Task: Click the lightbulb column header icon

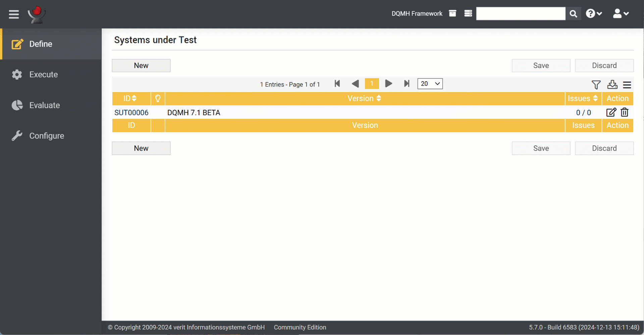Action: (x=158, y=98)
